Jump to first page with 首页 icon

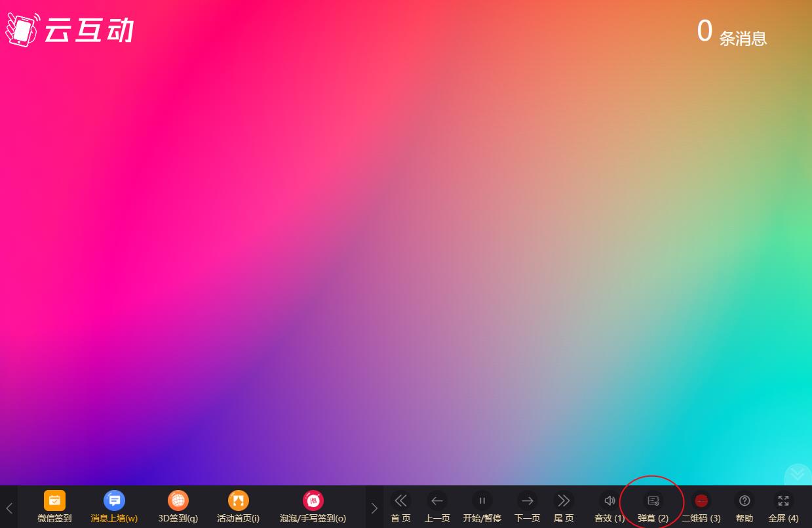[400, 501]
